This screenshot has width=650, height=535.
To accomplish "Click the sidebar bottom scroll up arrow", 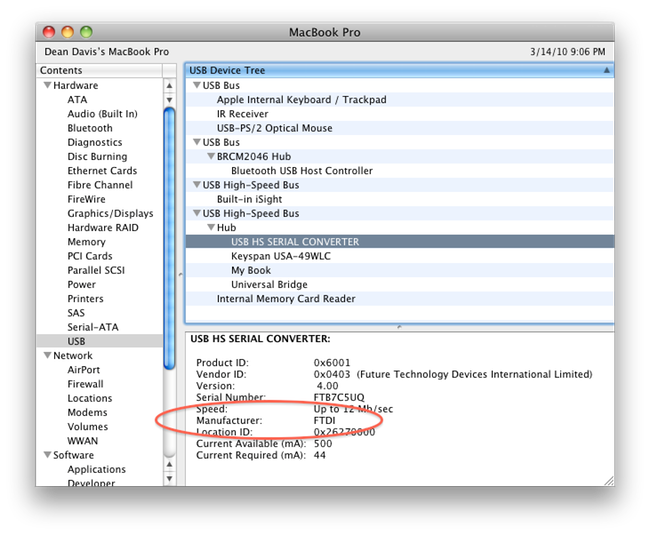I will coord(169,464).
